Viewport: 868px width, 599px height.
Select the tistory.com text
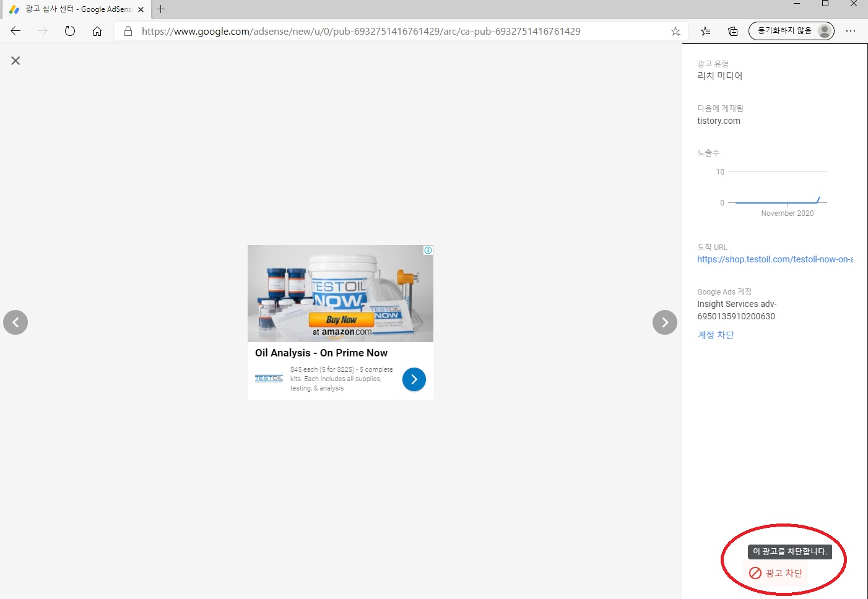click(719, 121)
